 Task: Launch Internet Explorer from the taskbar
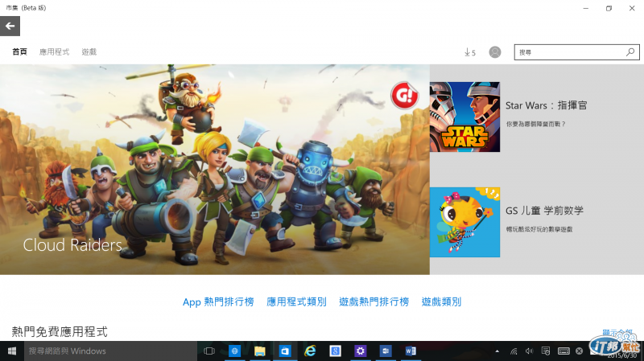[310, 351]
